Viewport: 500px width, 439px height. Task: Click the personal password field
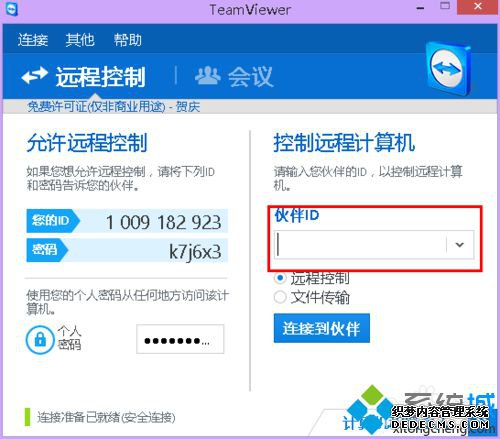(180, 339)
